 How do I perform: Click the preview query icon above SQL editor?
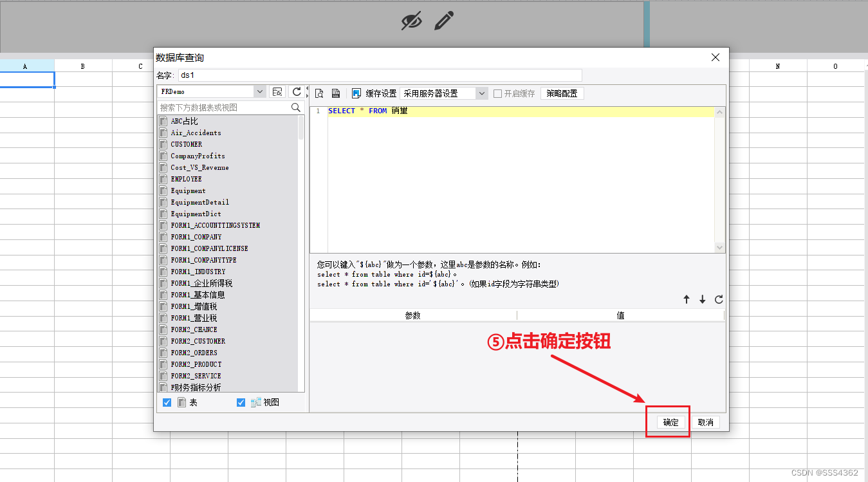click(x=319, y=94)
